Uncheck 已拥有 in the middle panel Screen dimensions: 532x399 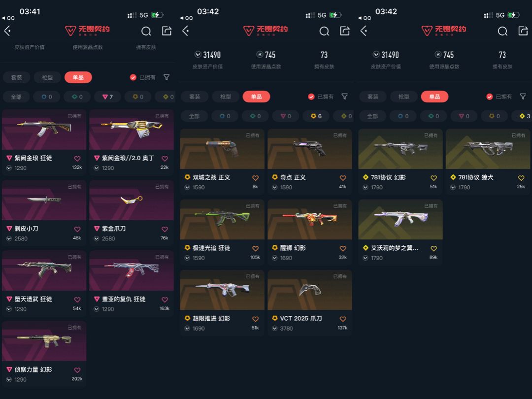[311, 97]
